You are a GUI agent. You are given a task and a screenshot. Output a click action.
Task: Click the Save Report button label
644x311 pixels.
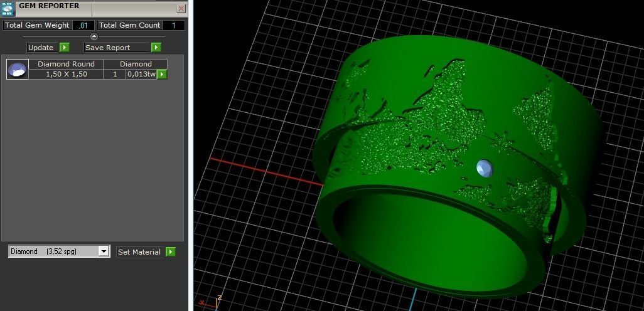coord(117,48)
